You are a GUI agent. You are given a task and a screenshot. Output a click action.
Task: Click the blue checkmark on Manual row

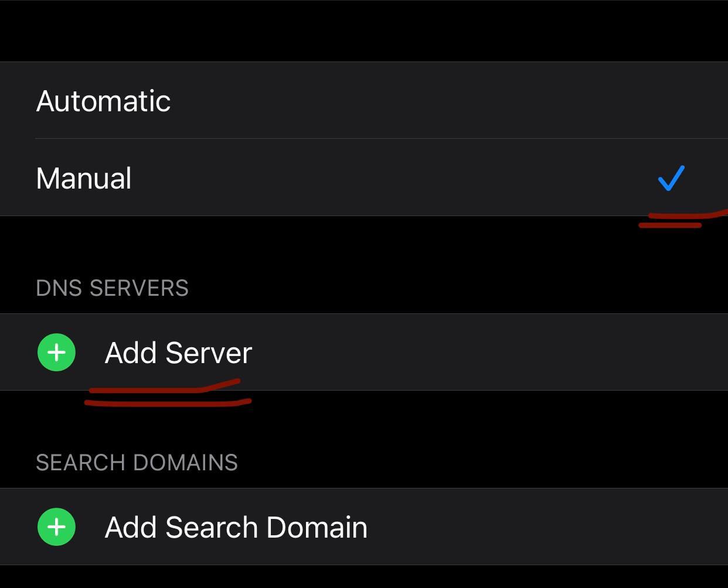tap(671, 178)
